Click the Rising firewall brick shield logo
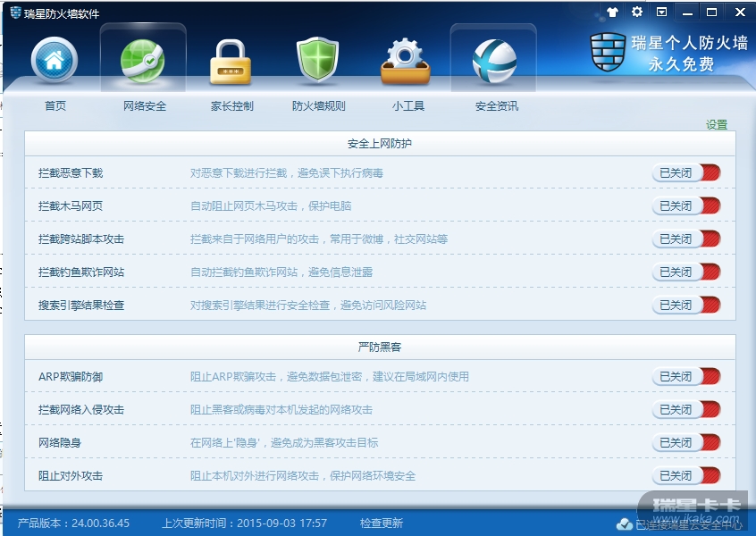Image resolution: width=756 pixels, height=536 pixels. tap(608, 52)
